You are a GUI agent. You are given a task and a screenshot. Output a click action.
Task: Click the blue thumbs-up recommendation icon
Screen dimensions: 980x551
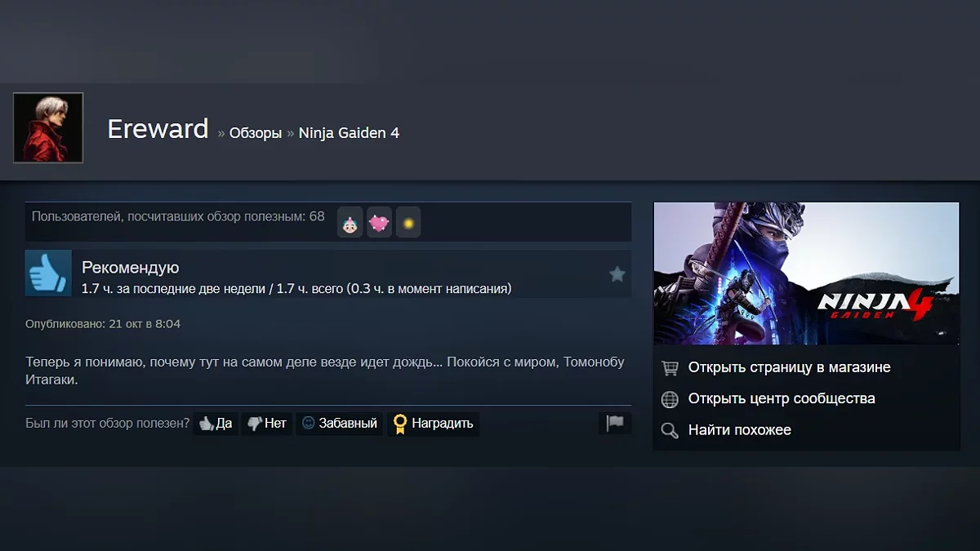pyautogui.click(x=48, y=273)
